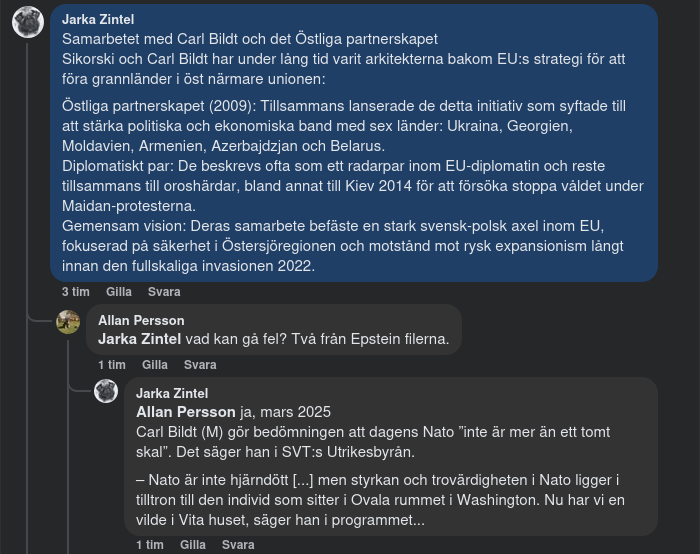The width and height of the screenshot is (700, 554).
Task: Open the "1 tim" timestamp under the Nato reply
Action: [149, 545]
